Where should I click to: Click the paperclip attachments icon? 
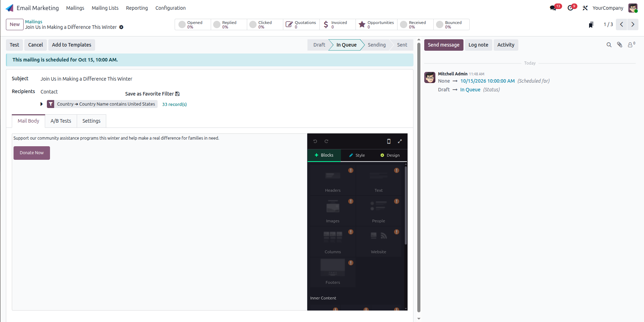pos(619,45)
